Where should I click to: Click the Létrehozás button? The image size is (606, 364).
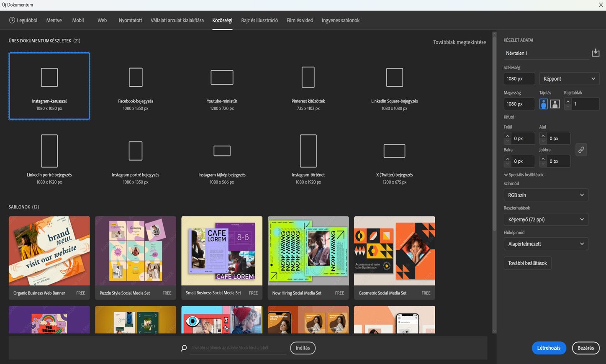[549, 348]
